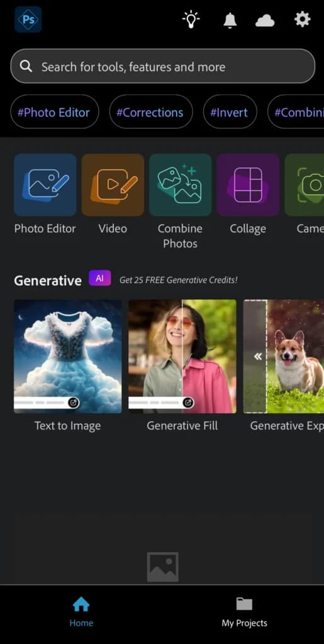Tap the Get 25 FREE Generative Credits link

click(x=178, y=280)
